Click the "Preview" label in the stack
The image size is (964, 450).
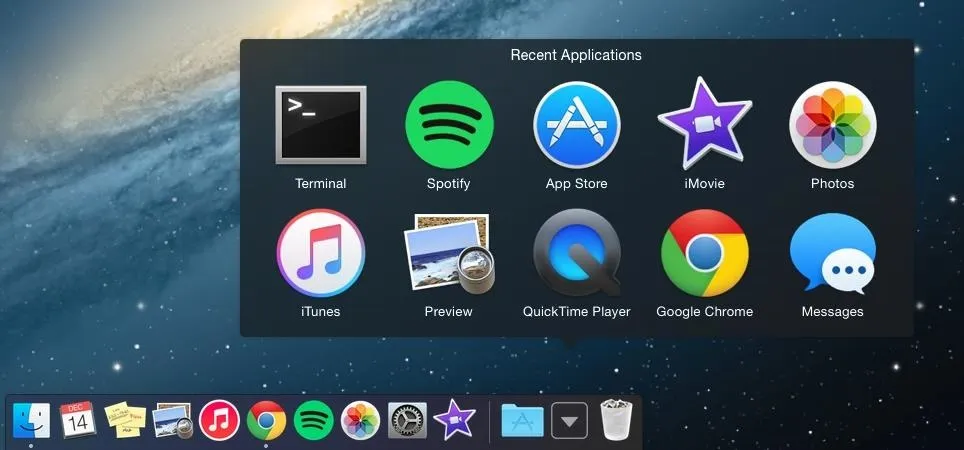click(x=449, y=312)
